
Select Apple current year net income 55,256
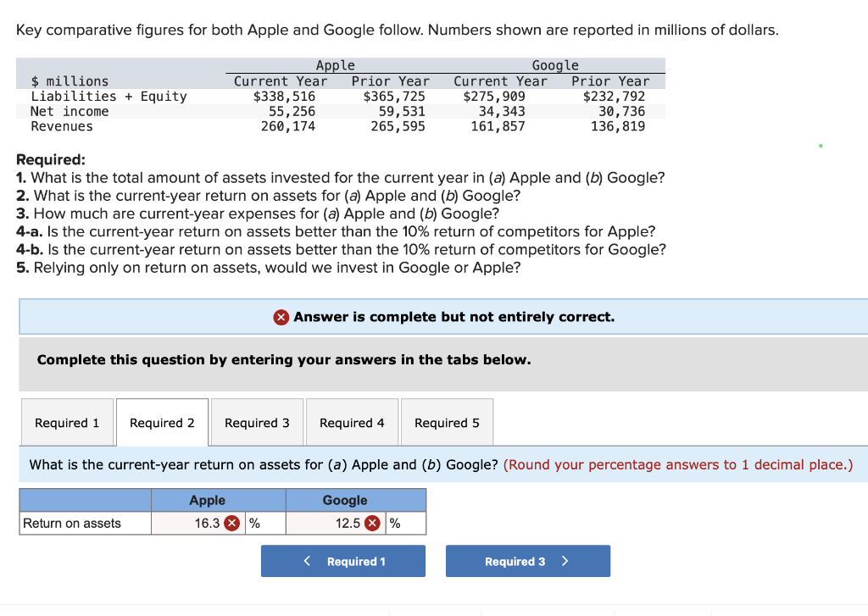coord(292,111)
